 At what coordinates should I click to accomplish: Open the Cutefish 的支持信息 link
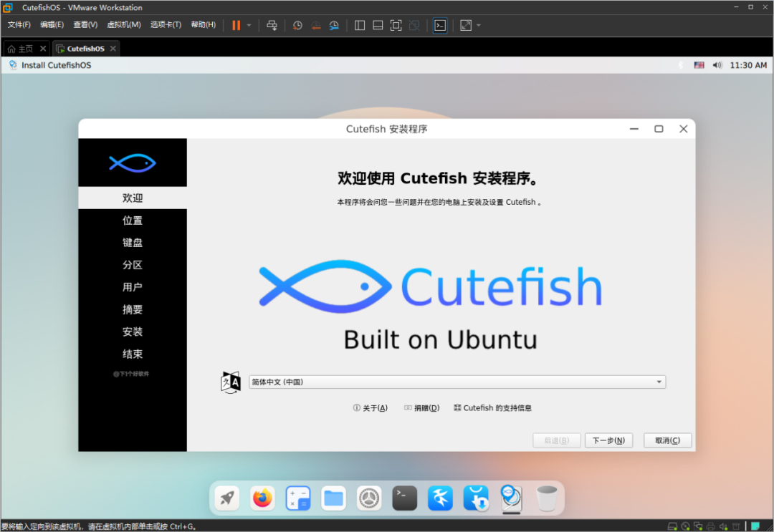[x=493, y=408]
